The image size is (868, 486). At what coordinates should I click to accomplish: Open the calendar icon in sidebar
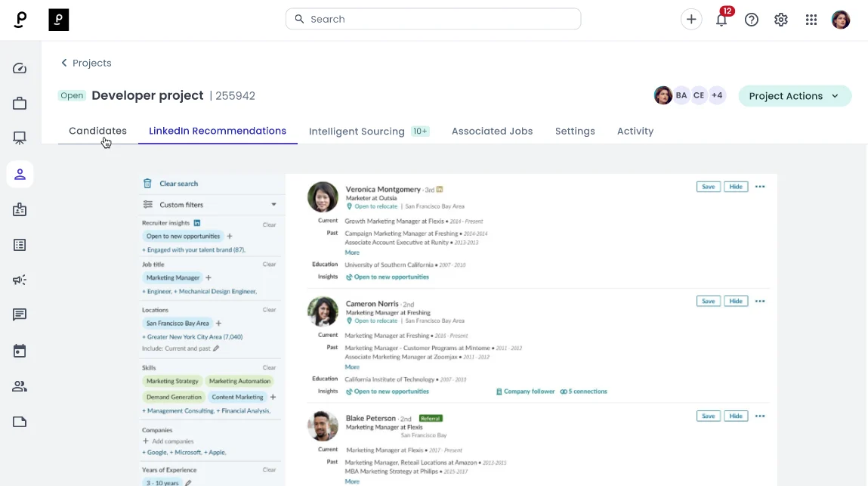[x=20, y=351]
